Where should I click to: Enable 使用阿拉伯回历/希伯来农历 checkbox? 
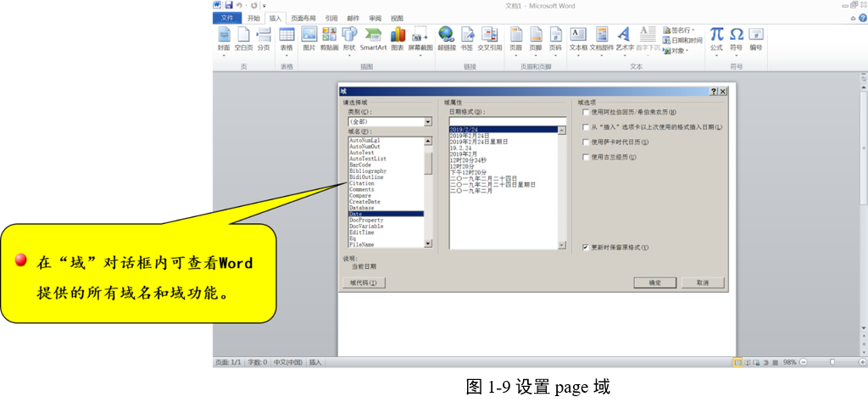(x=586, y=112)
